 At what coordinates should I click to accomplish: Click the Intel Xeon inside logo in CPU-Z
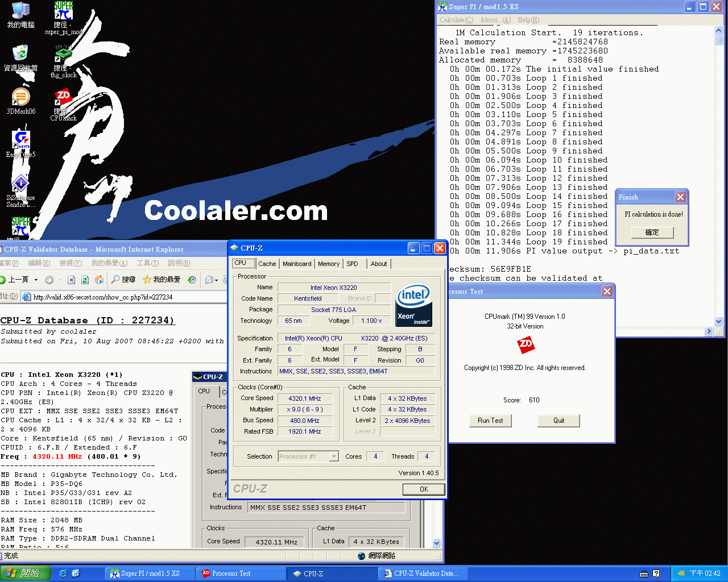click(413, 305)
